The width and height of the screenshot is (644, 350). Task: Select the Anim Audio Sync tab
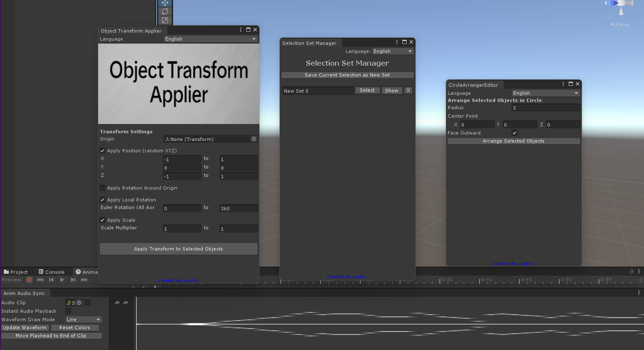point(24,293)
